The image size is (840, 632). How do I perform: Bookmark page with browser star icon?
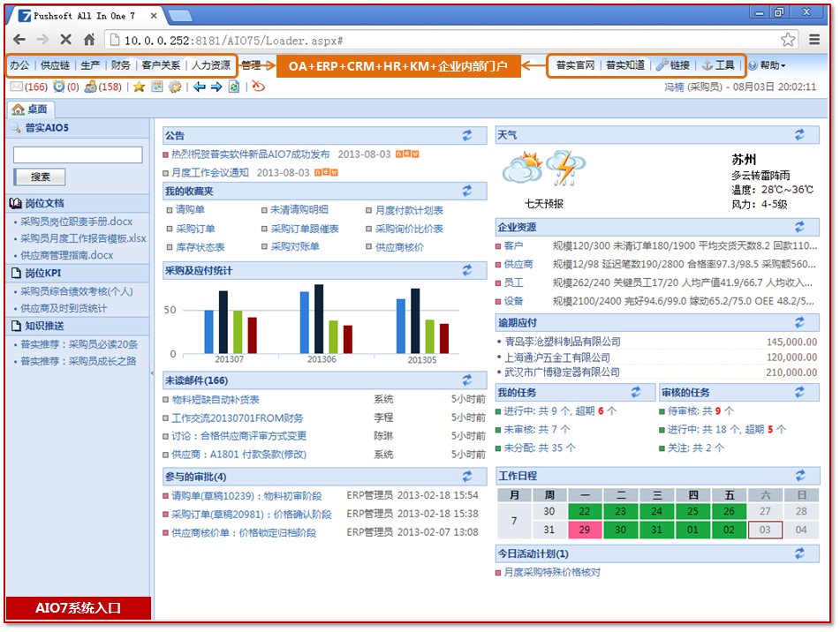click(x=788, y=40)
